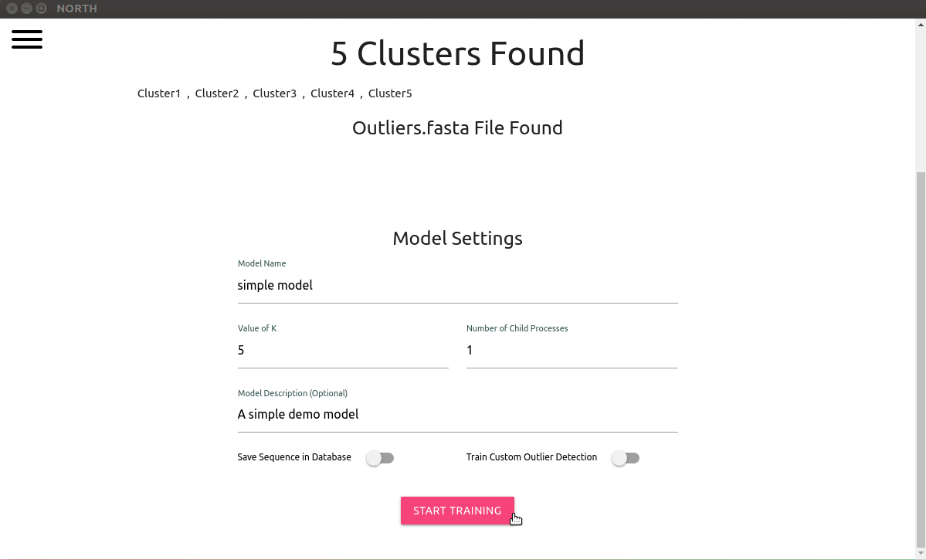The image size is (926, 560).
Task: Select the Number of Child Processes field
Action: pos(572,351)
